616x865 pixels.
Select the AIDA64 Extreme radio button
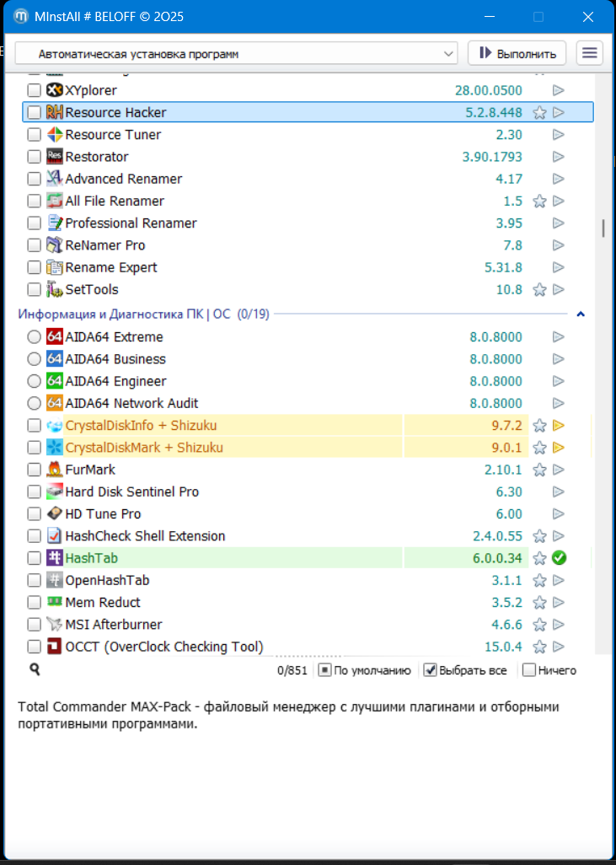point(34,337)
